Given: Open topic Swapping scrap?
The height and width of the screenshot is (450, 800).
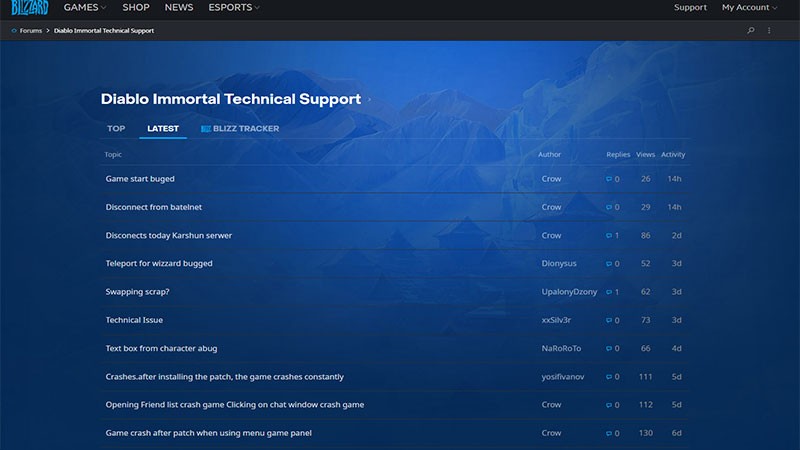Looking at the screenshot, I should point(137,291).
